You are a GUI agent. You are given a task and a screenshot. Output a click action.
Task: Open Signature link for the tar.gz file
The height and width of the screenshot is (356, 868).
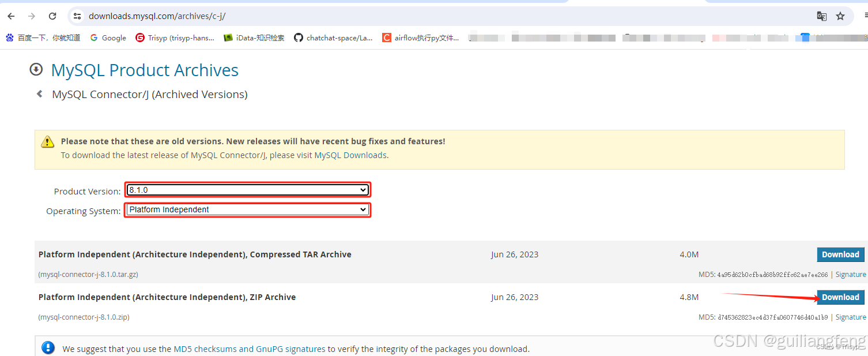(851, 275)
